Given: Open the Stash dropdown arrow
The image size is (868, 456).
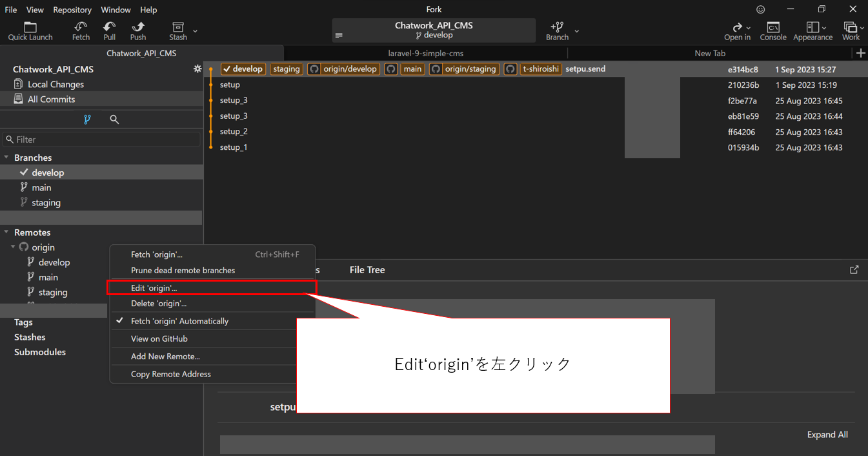Looking at the screenshot, I should pyautogui.click(x=195, y=30).
